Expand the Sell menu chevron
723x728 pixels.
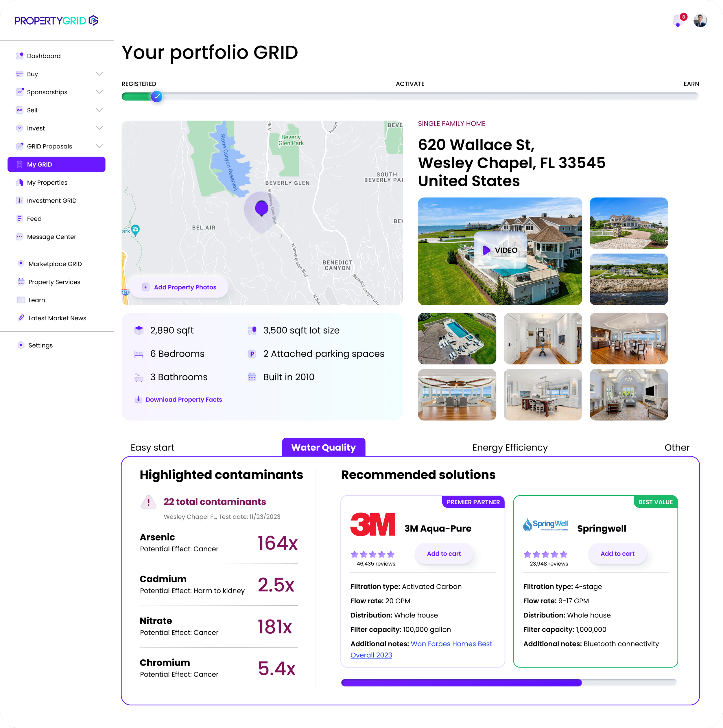[99, 110]
